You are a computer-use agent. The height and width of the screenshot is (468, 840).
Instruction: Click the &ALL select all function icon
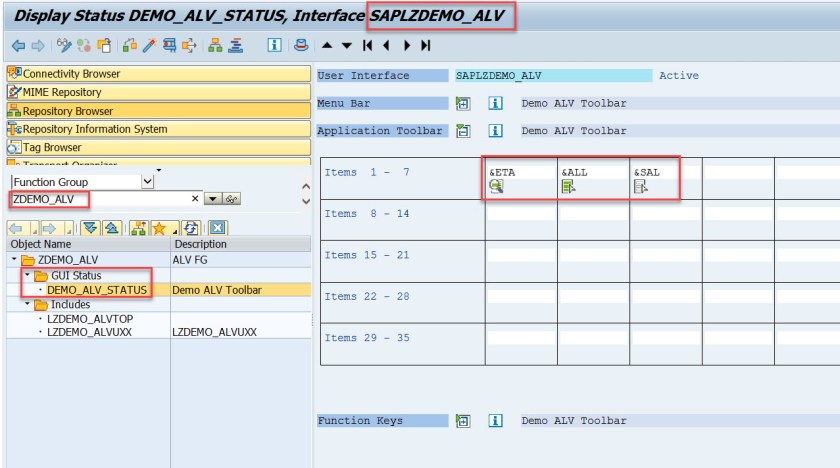click(x=568, y=186)
